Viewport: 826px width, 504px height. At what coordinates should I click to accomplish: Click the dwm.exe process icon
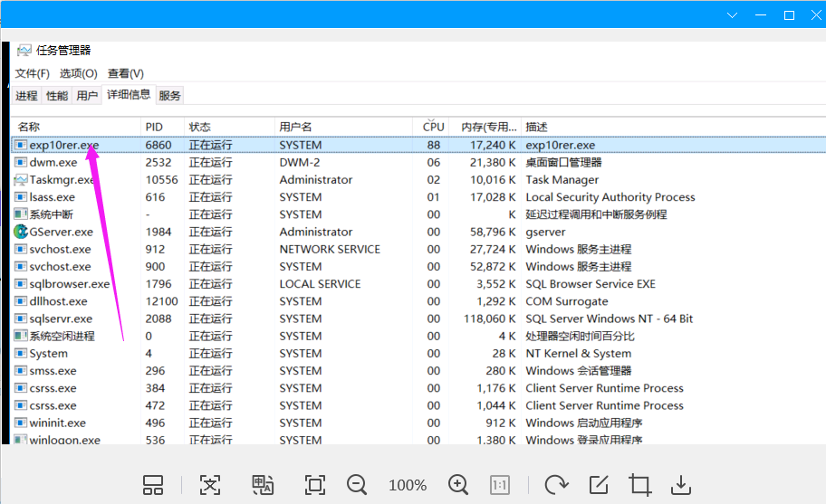[x=21, y=162]
